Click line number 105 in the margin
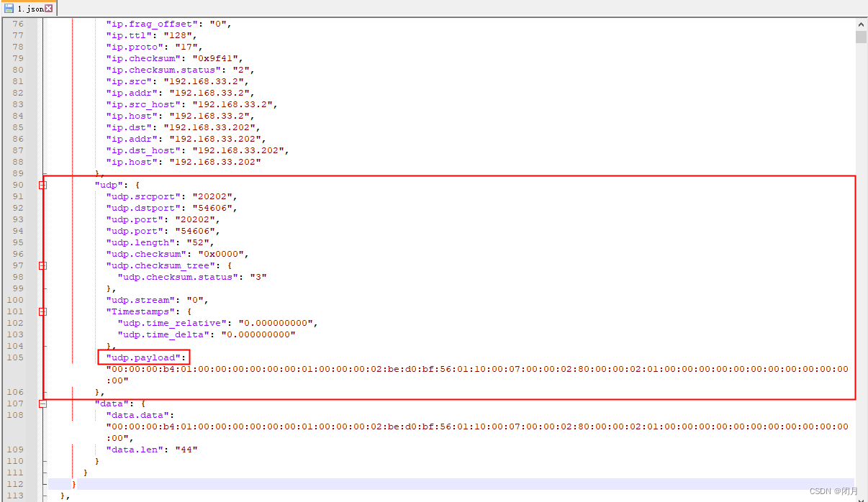Screen dimensions: 868x502 pyautogui.click(x=16, y=357)
